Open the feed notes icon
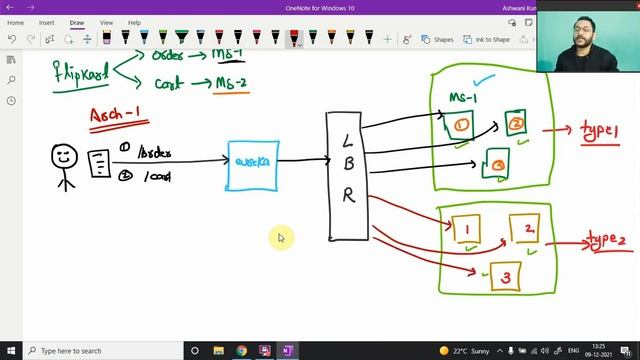Viewport: 640px width, 360px height. tap(529, 22)
